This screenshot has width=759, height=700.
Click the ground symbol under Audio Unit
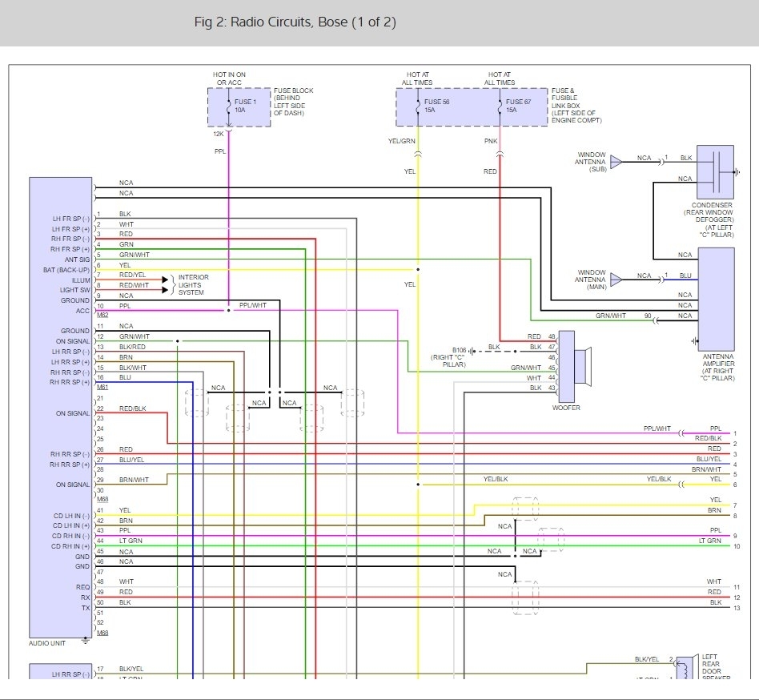(x=86, y=641)
